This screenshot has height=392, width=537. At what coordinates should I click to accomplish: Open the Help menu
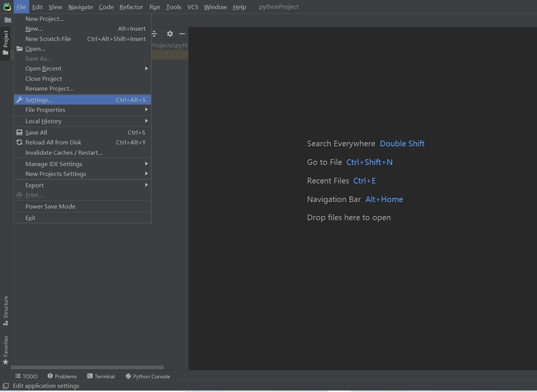point(239,7)
